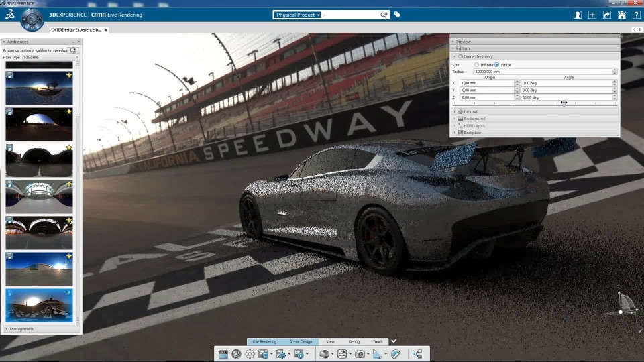This screenshot has height=362, width=644.
Task: Expand the Management section
Action: (7, 329)
